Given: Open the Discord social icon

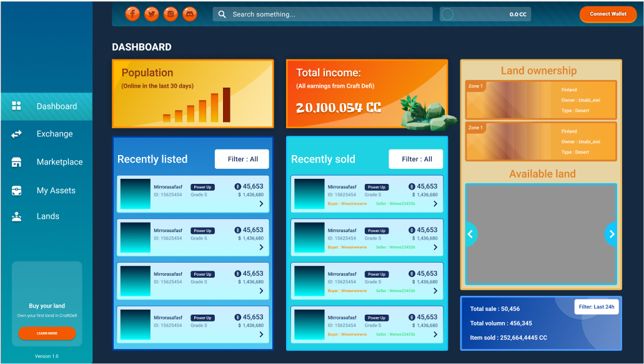Looking at the screenshot, I should click(190, 14).
